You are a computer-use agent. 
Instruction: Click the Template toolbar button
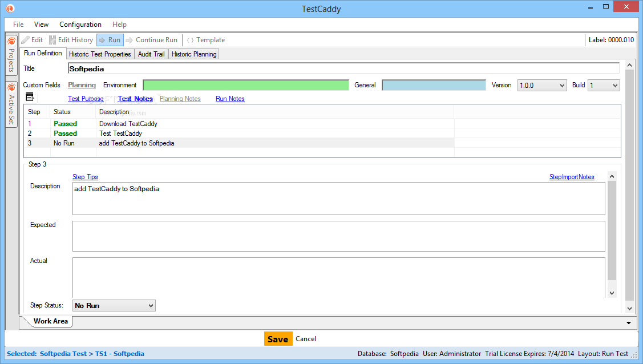point(206,40)
